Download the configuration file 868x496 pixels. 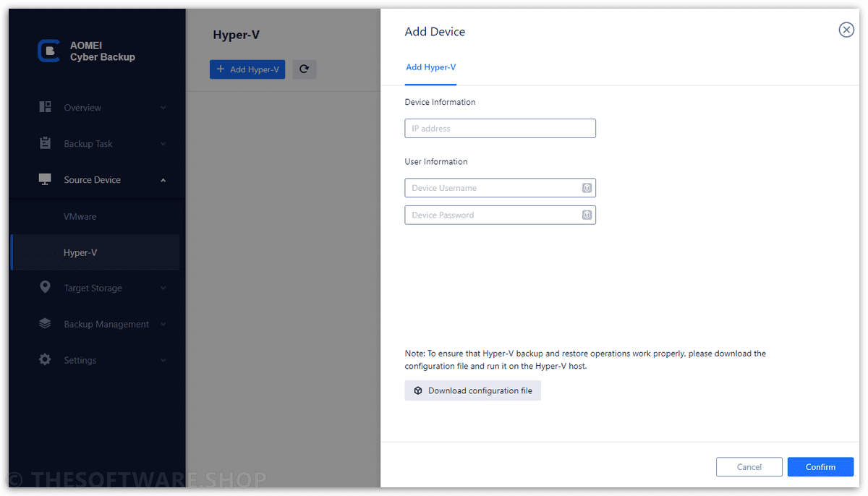pyautogui.click(x=473, y=390)
